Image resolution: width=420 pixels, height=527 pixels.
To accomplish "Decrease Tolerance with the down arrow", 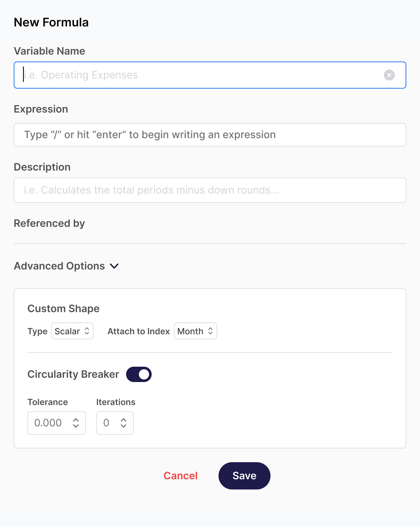I will (76, 426).
